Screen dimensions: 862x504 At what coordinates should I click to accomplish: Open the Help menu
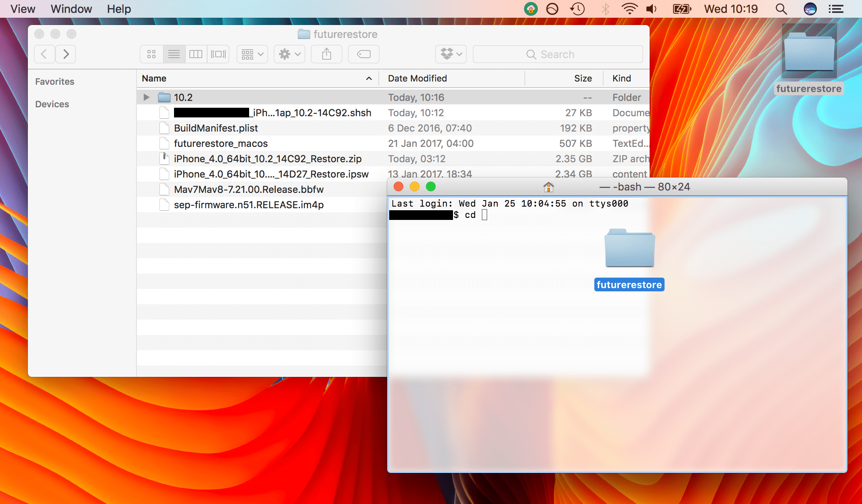point(119,9)
